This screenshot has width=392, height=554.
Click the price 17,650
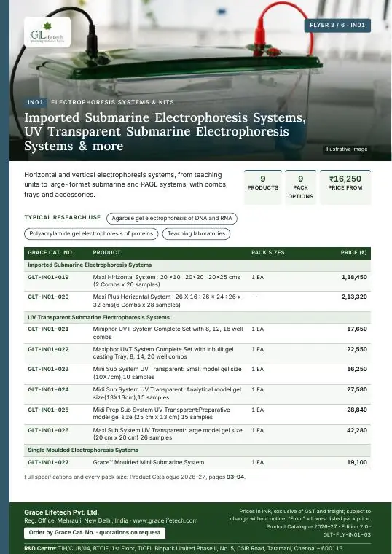(357, 329)
